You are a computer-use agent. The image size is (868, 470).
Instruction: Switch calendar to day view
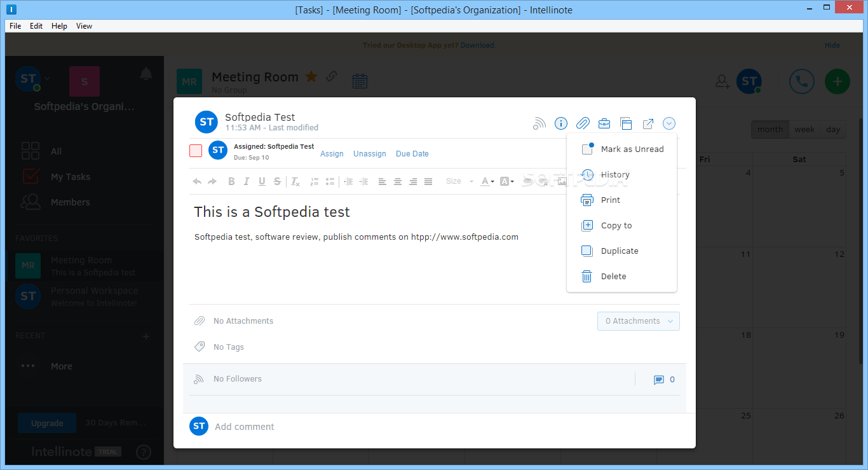[833, 129]
